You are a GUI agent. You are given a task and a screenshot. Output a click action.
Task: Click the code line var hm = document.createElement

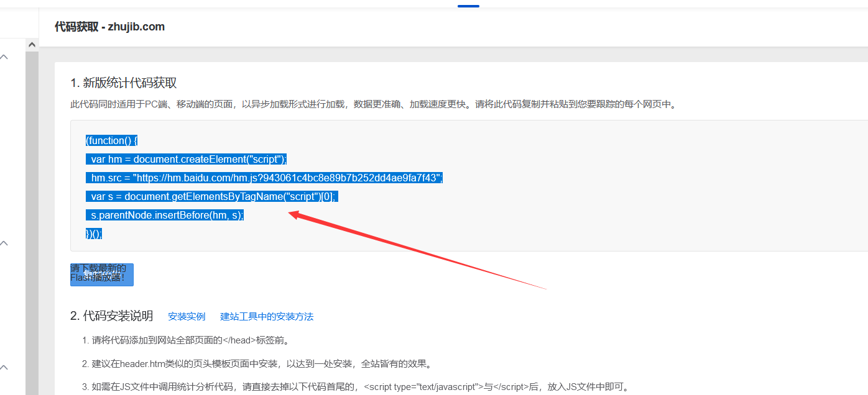click(186, 159)
